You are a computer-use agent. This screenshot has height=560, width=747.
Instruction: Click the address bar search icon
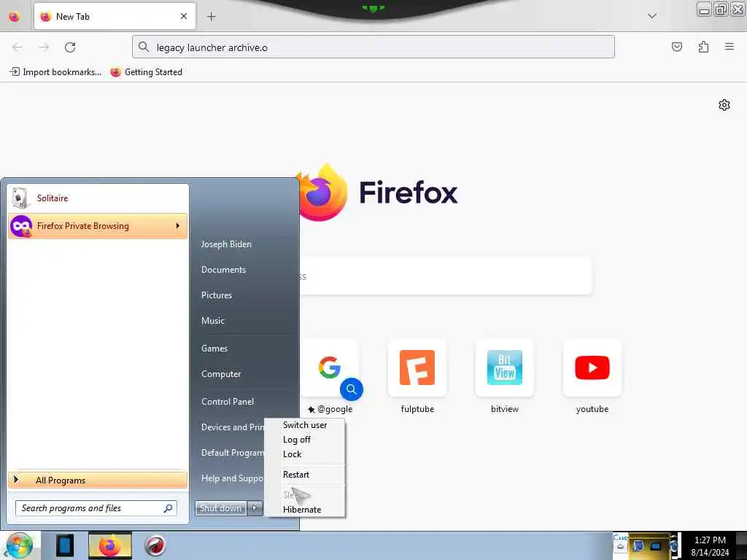(x=144, y=47)
